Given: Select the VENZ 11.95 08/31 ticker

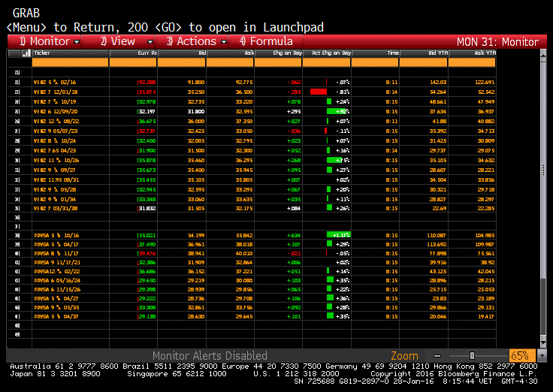Looking at the screenshot, I should [x=56, y=179].
